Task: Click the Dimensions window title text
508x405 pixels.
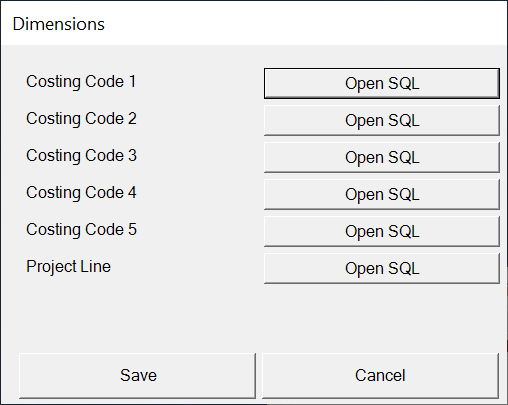Action: [59, 24]
